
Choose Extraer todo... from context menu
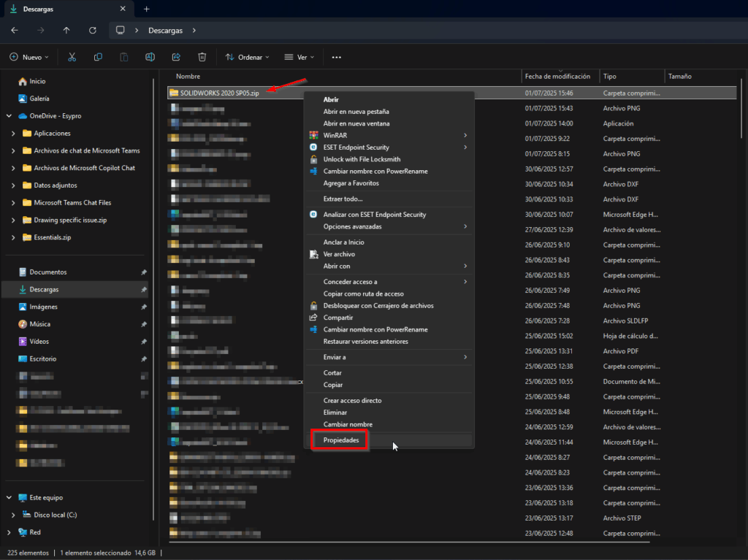(389, 199)
